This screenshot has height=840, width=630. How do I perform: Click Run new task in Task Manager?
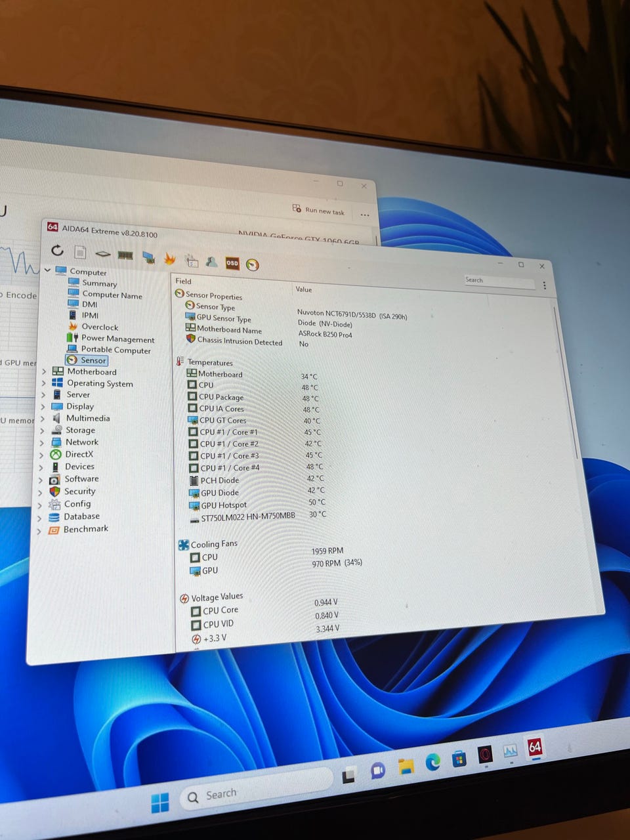(318, 210)
